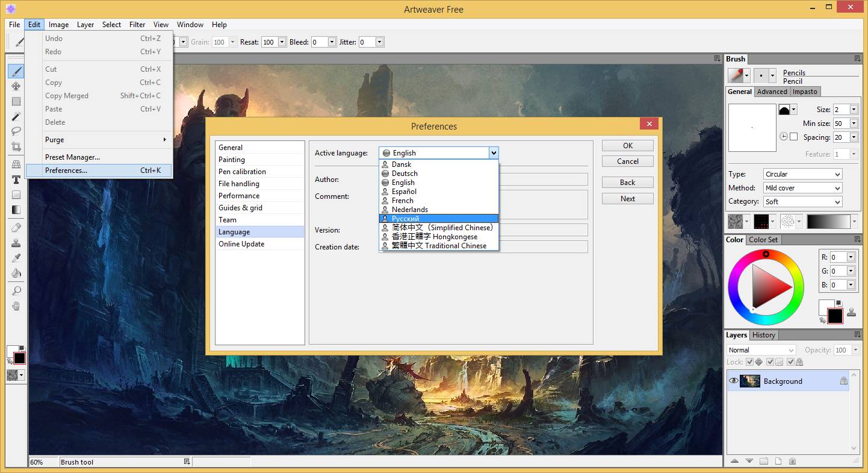This screenshot has width=868, height=473.
Task: Choose Deutsch from the language list
Action: (x=439, y=174)
